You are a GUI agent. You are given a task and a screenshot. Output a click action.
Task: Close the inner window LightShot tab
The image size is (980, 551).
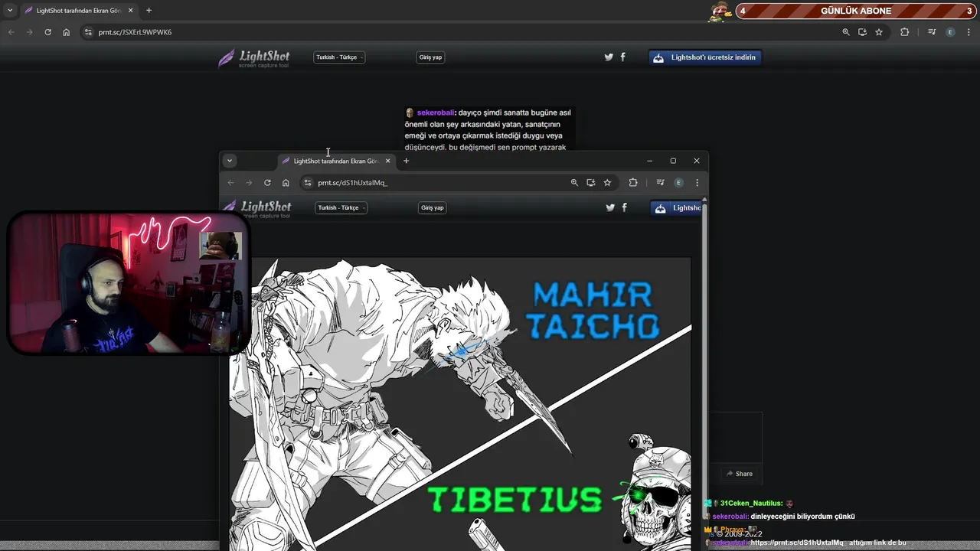click(x=387, y=161)
